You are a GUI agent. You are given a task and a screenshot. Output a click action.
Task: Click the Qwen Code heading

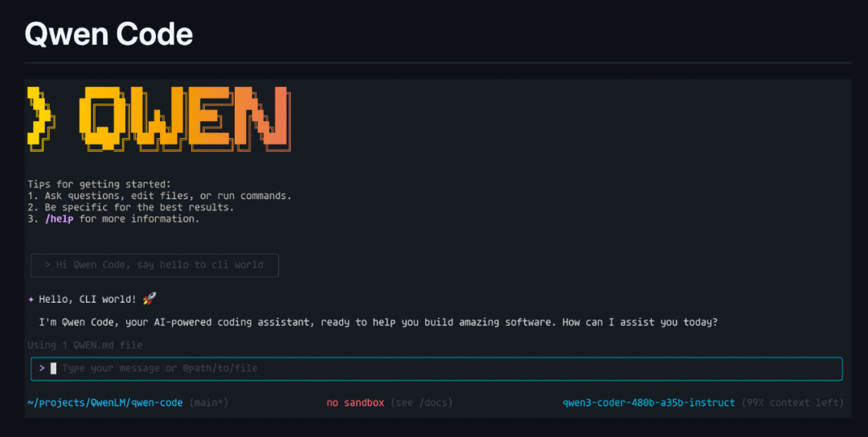click(108, 35)
